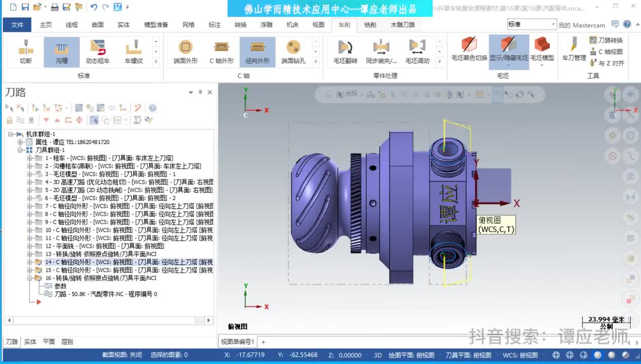Switch to 层别 panel tab at bottom
Image resolution: width=641 pixels, height=364 pixels.
[x=67, y=342]
